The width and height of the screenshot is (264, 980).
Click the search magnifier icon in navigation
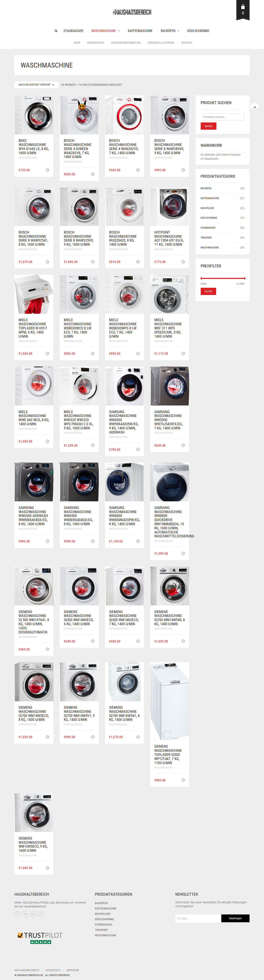pos(56,31)
